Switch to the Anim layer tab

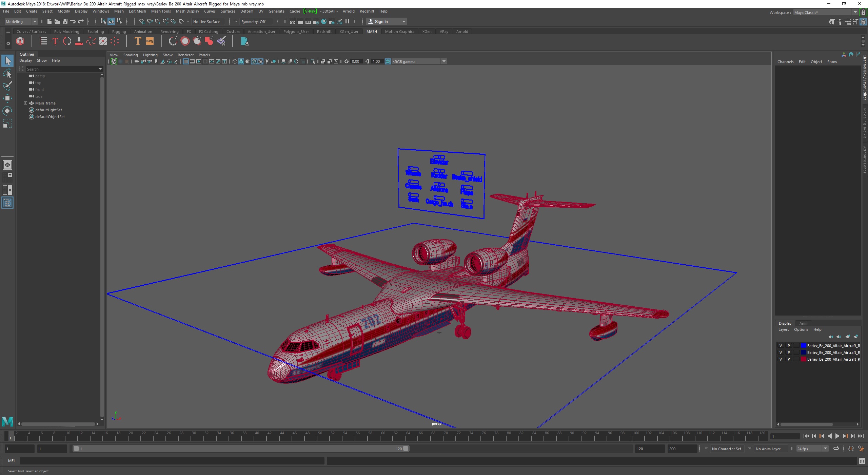coord(804,323)
